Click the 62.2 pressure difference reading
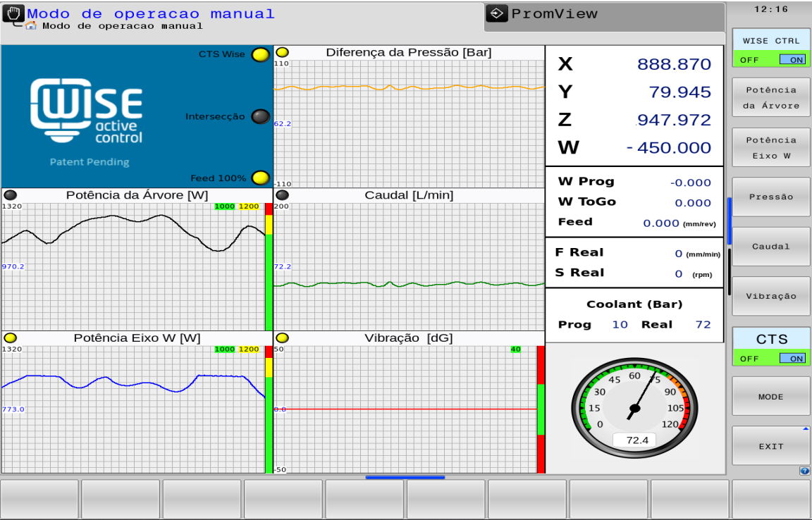 [x=283, y=124]
